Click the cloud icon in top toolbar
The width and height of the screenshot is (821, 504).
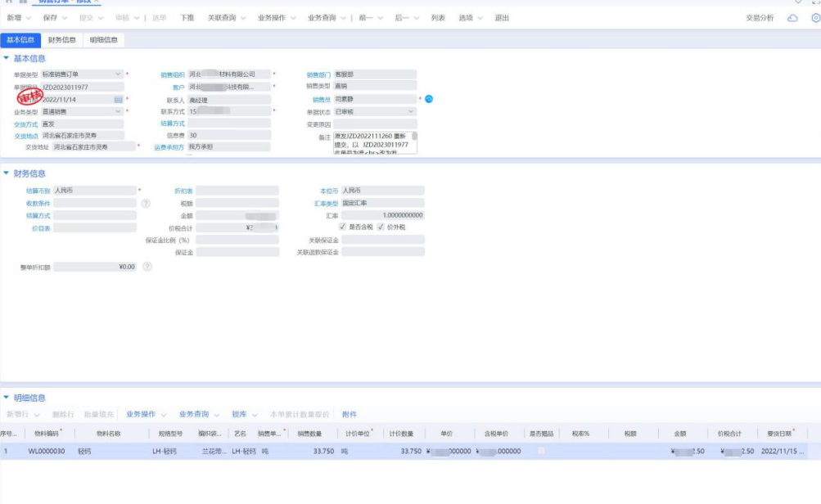click(792, 17)
